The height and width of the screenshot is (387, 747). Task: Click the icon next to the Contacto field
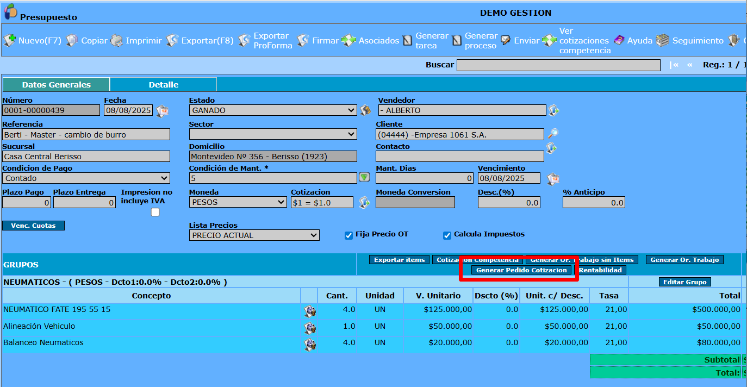coord(551,148)
